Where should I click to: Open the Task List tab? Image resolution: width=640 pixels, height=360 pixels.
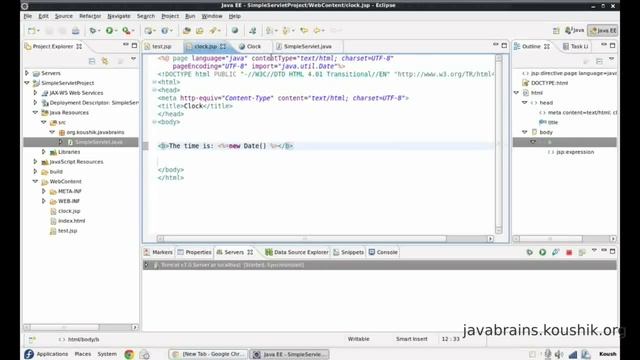[x=576, y=47]
